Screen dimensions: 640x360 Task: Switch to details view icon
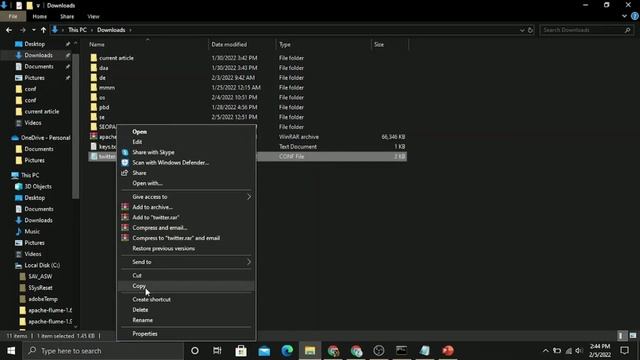(x=621, y=336)
